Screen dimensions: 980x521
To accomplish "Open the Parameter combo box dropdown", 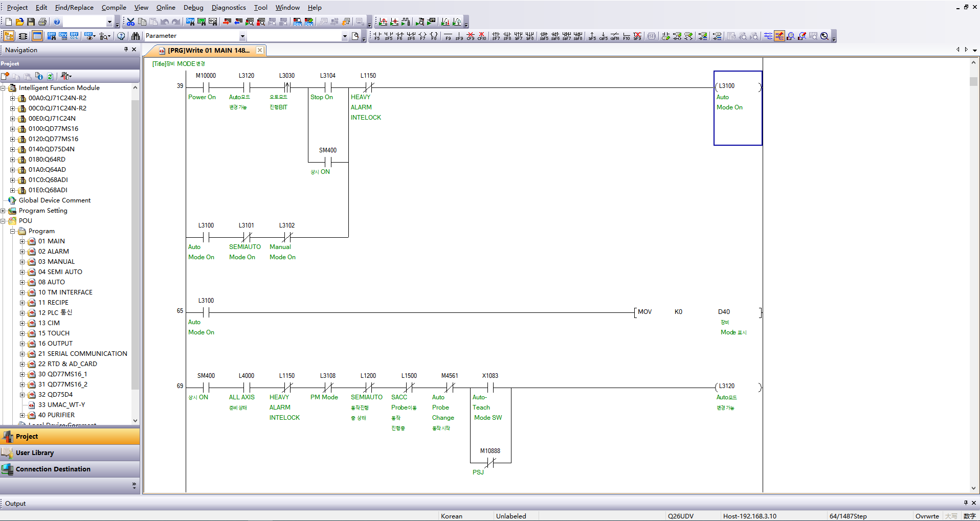I will [x=242, y=36].
